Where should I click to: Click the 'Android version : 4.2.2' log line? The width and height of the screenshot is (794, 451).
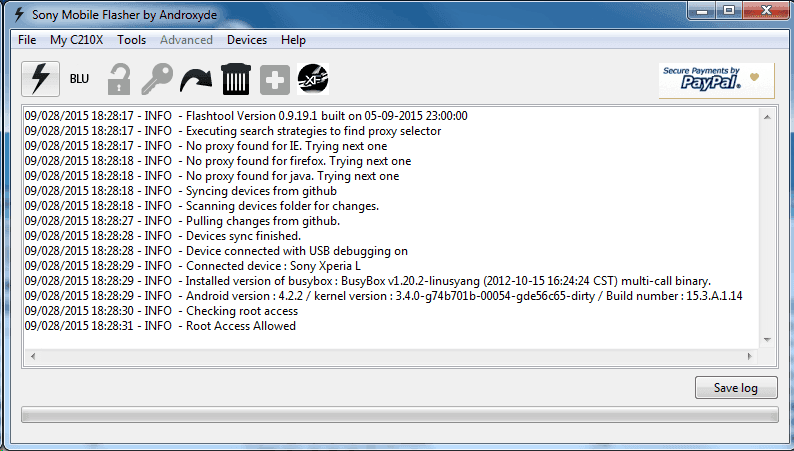pos(383,296)
